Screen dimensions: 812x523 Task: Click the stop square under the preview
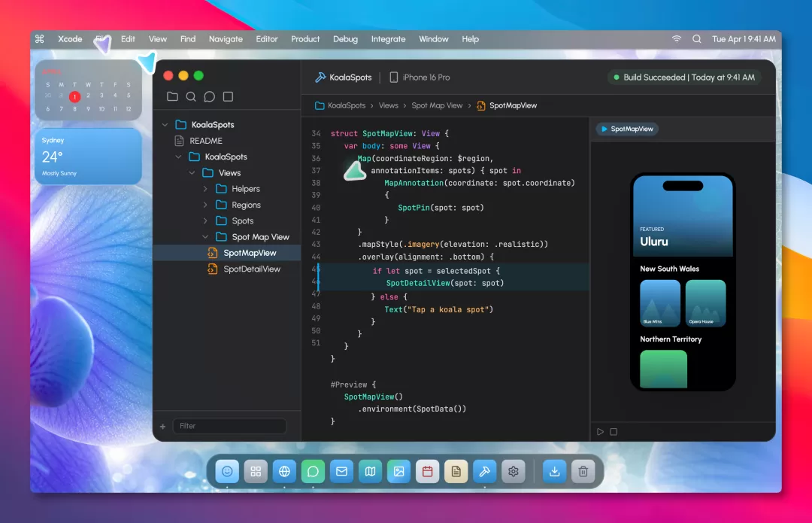coord(614,432)
